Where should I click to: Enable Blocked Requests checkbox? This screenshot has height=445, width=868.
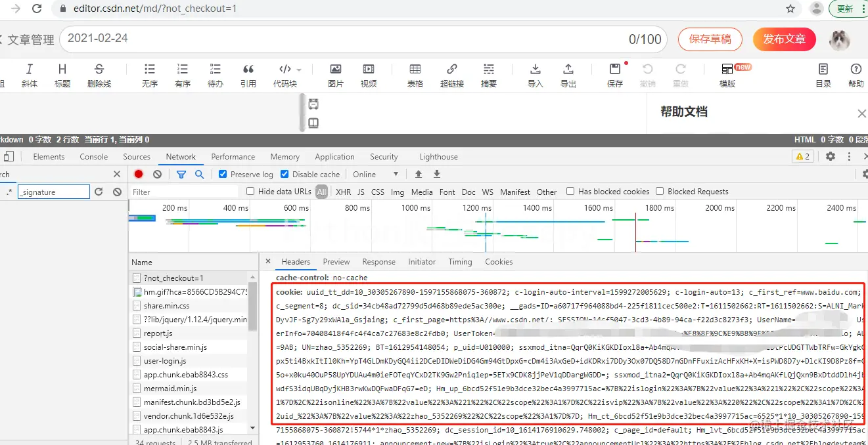tap(660, 192)
